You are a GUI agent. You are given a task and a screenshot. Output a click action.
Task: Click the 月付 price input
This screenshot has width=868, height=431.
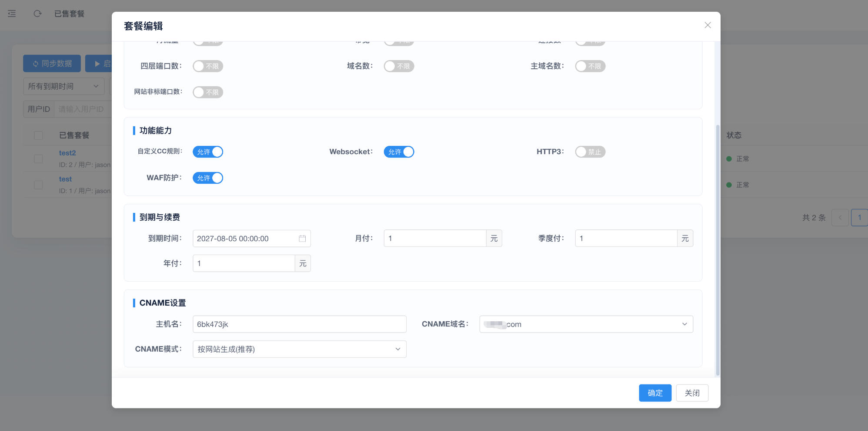pos(435,239)
